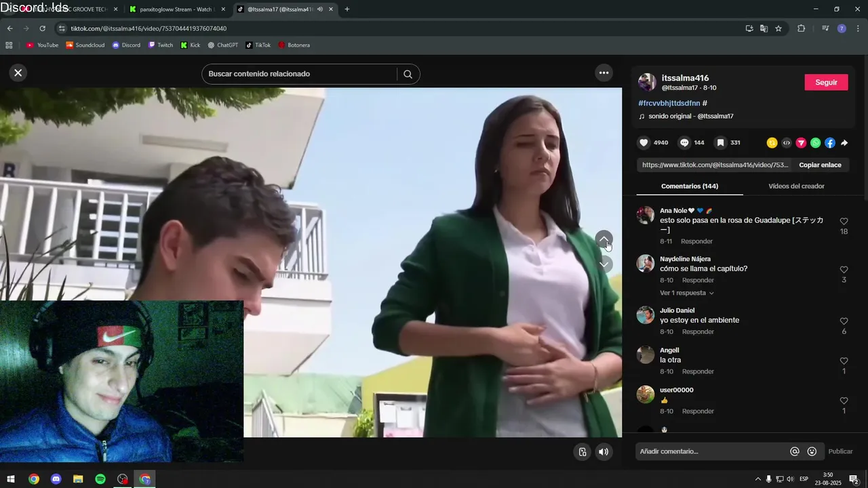Bookmark the video with the save icon
This screenshot has height=488, width=868.
[721, 143]
